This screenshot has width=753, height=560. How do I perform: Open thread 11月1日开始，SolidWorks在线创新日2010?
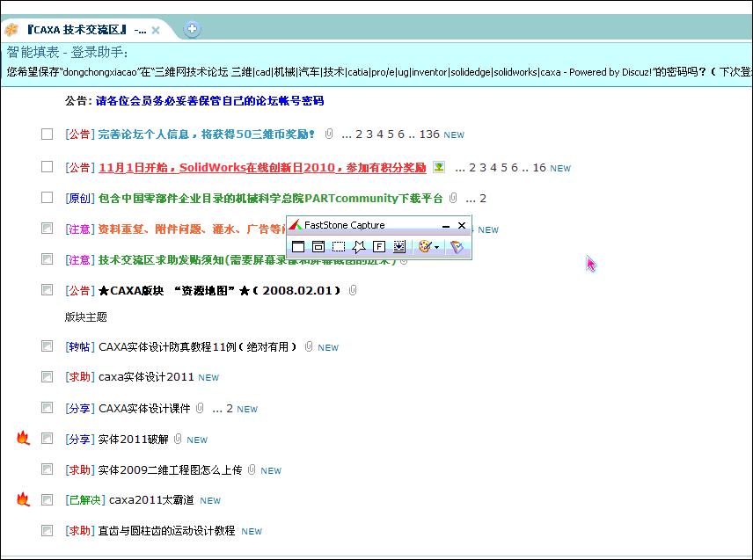262,167
